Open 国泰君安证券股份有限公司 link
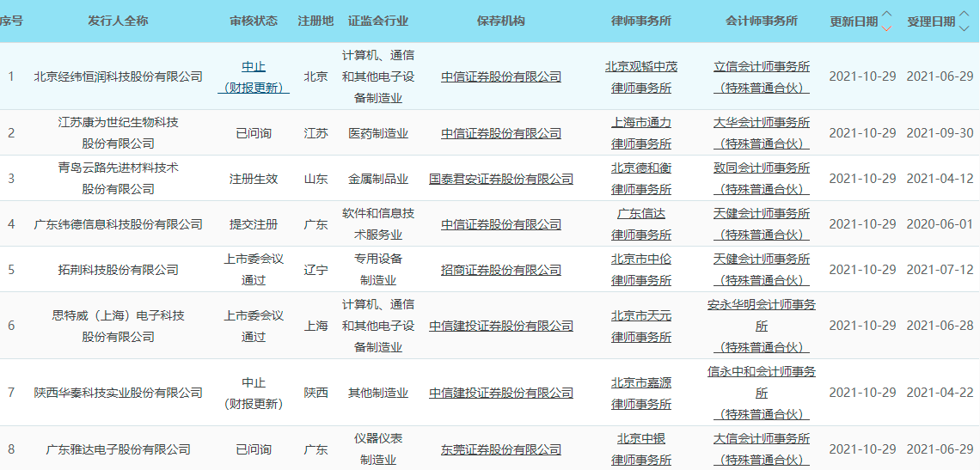This screenshot has height=470, width=980. click(x=500, y=179)
